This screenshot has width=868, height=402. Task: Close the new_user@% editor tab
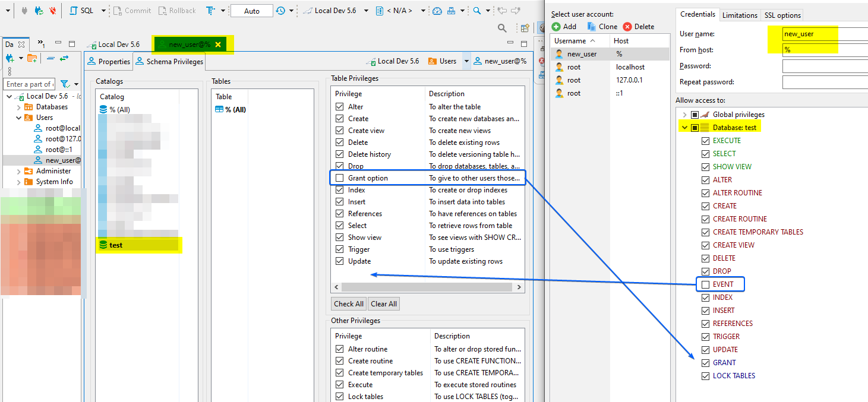(x=218, y=45)
